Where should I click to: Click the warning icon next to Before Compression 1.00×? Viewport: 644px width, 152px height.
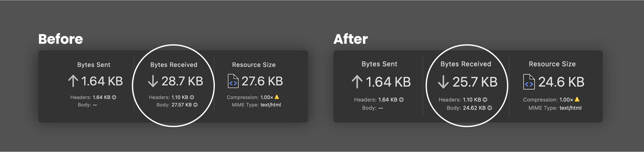[277, 97]
